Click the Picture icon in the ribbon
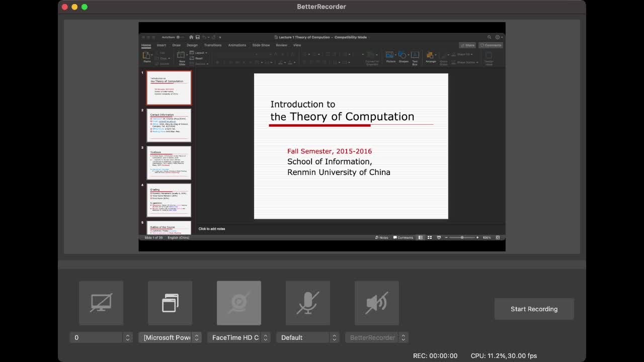644x362 pixels. pos(390,55)
